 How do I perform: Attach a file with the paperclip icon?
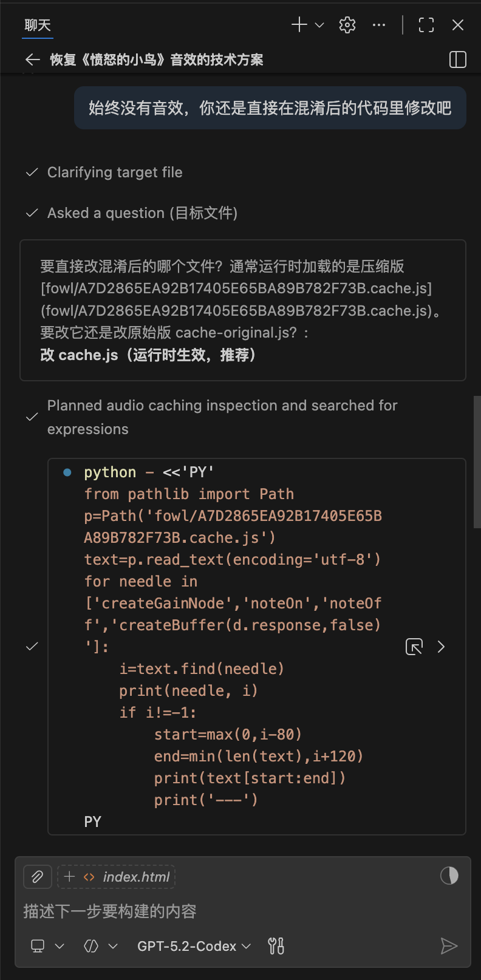point(37,877)
